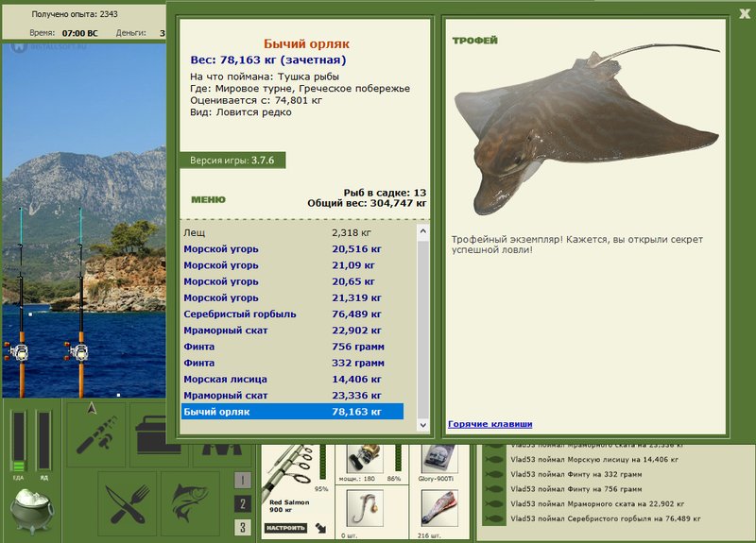Switch to rod slot 3
This screenshot has width=756, height=543.
pyautogui.click(x=243, y=528)
